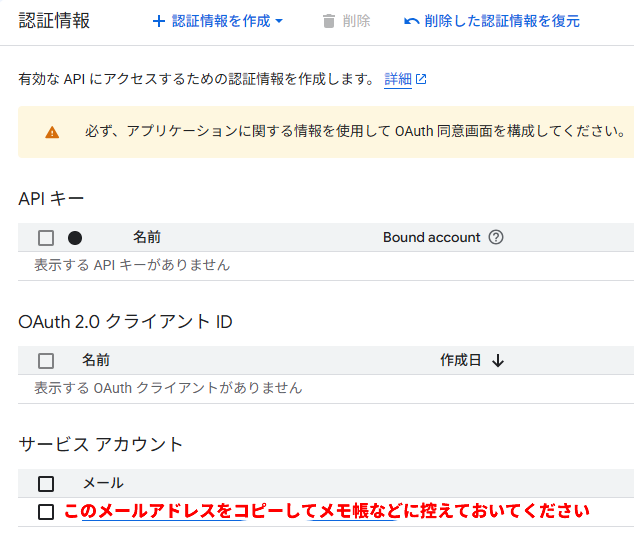
Task: Click the trash can delete icon
Action: point(329,21)
